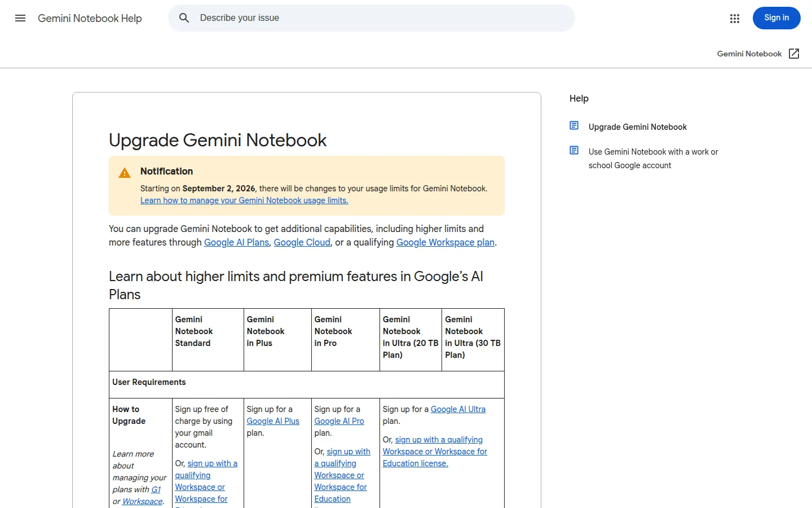This screenshot has width=812, height=508.
Task: Follow the Google AI Plans link
Action: click(236, 242)
